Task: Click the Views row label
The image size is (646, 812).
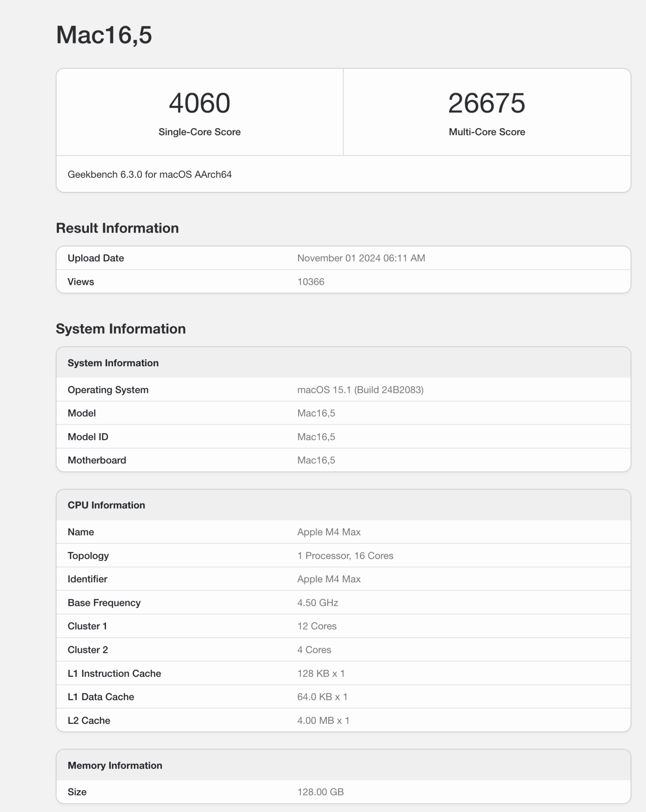Action: (81, 282)
